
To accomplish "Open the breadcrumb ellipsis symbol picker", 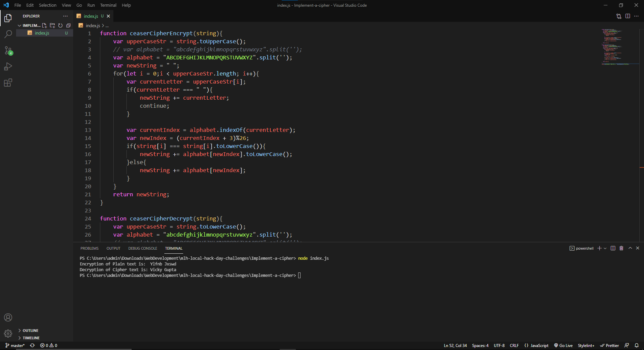I will tap(107, 26).
